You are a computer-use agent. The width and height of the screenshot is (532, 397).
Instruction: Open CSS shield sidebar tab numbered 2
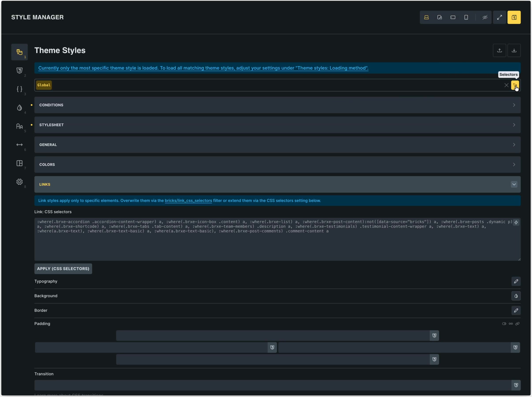point(19,70)
